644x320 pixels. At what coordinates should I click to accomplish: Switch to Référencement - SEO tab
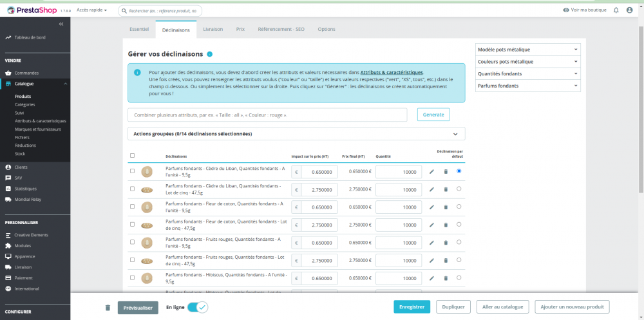tap(281, 29)
